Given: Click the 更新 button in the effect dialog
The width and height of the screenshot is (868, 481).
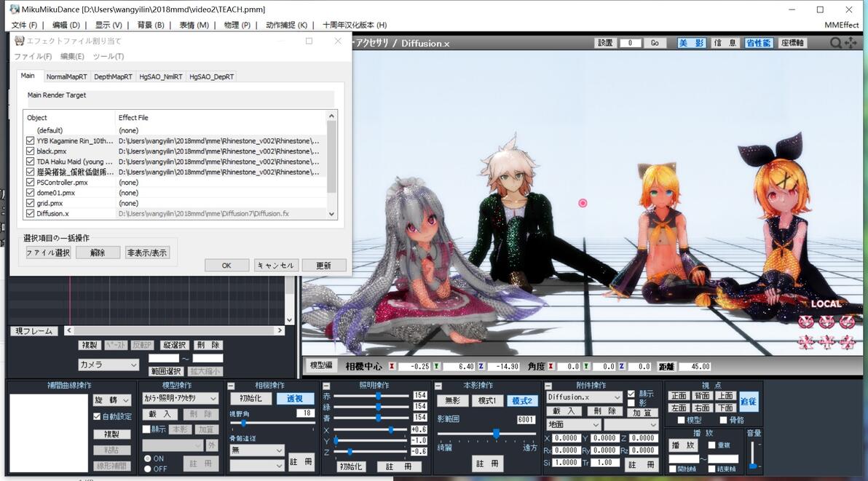Looking at the screenshot, I should pyautogui.click(x=324, y=266).
